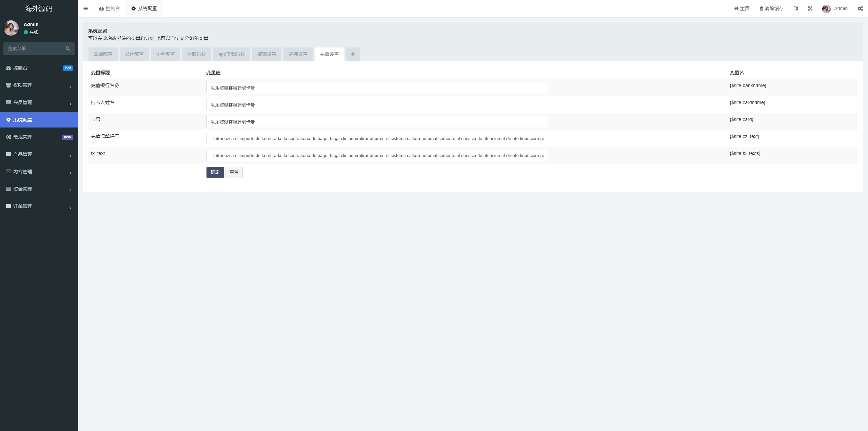This screenshot has height=431, width=868.
Task: Click the 卡号 value input field
Action: [x=377, y=122]
